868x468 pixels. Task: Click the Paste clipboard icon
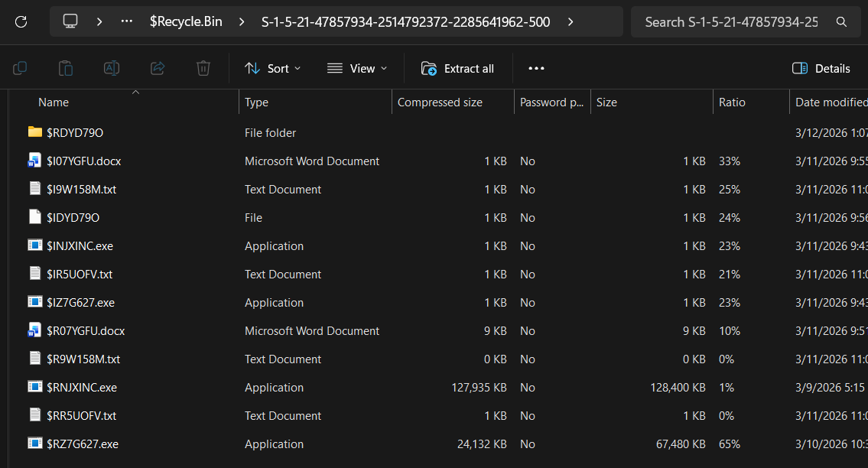[x=66, y=69]
